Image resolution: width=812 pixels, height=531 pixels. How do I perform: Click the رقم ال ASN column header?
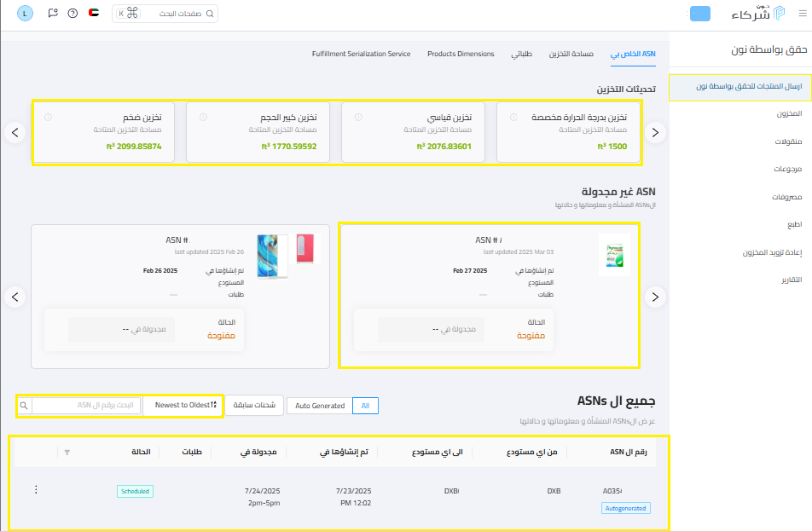(628, 452)
